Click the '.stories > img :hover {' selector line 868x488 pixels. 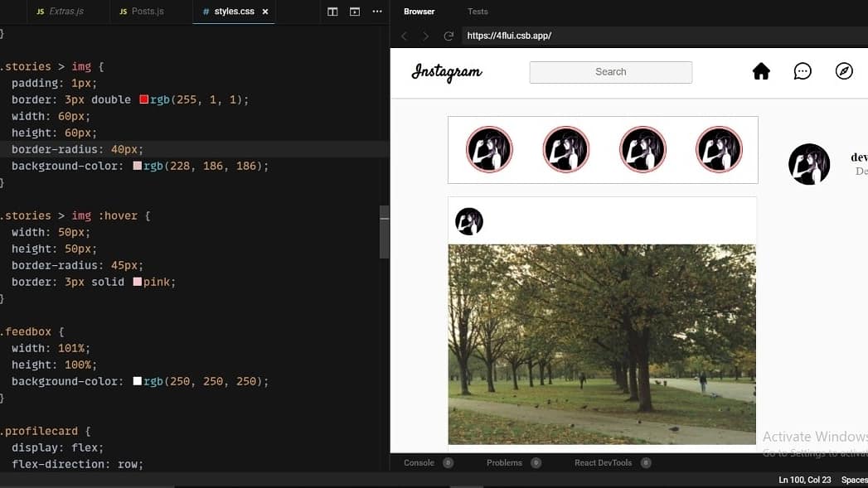[x=75, y=215]
